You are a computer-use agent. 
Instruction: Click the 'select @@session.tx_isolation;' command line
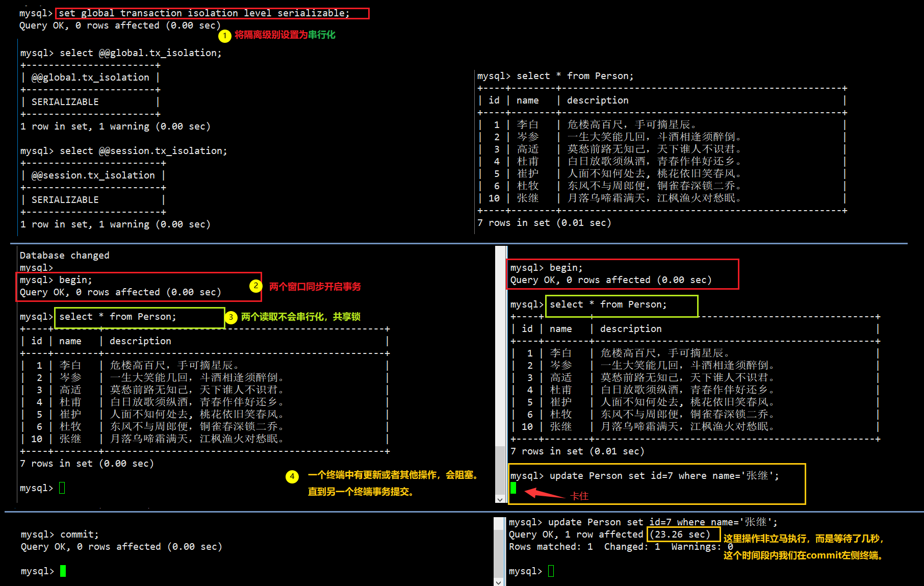coord(143,151)
